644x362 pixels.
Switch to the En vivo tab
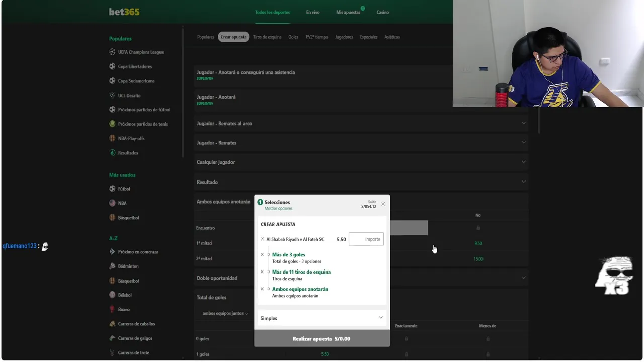coord(313,12)
